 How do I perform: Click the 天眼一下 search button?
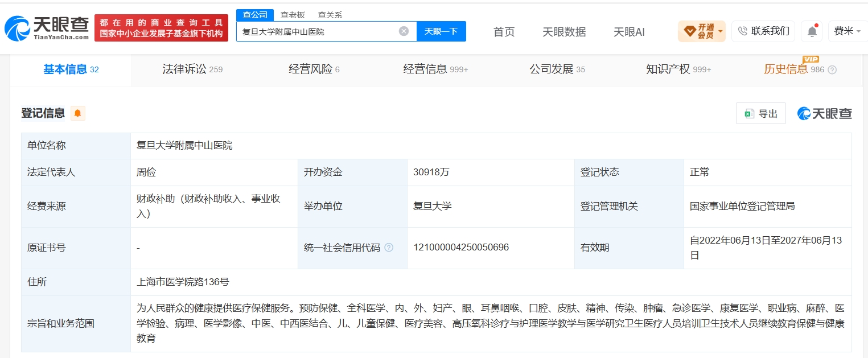click(441, 31)
